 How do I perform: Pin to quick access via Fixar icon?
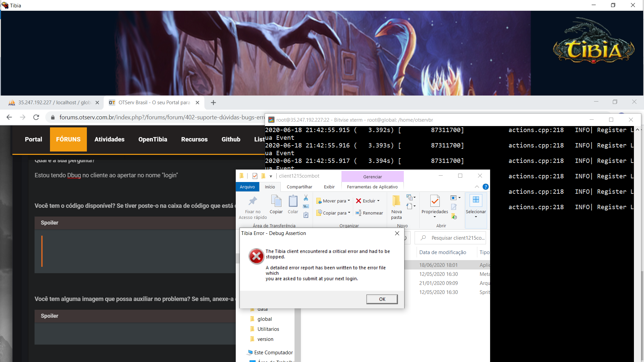click(253, 201)
